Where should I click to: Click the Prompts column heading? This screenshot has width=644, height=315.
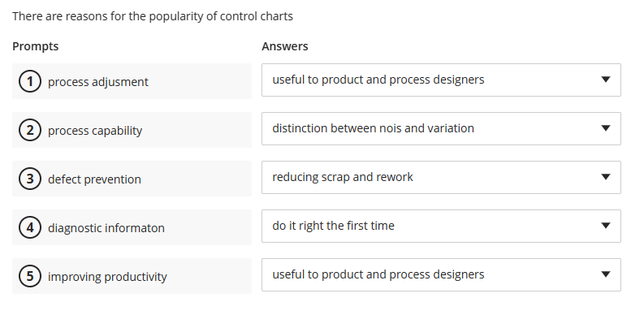(x=35, y=46)
